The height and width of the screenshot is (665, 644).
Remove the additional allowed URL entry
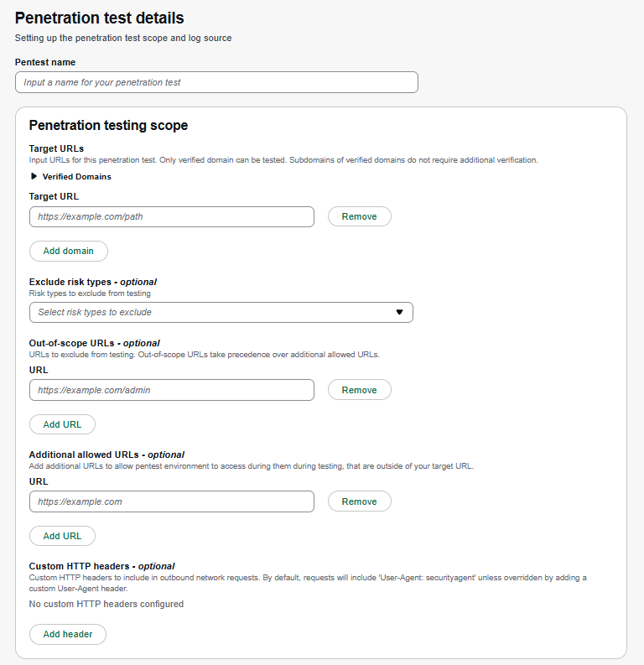pyautogui.click(x=359, y=501)
